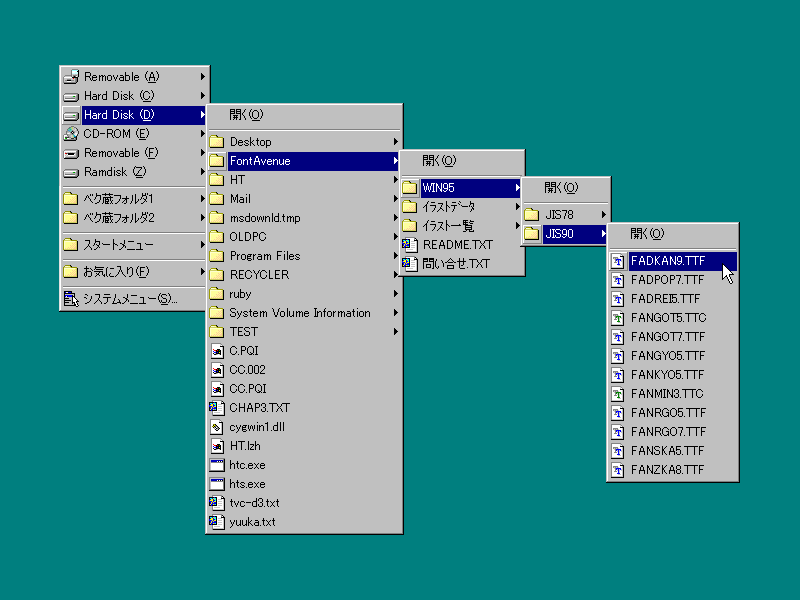Image resolution: width=800 pixels, height=600 pixels.
Task: Select the FANRGO5.TTF file name
Action: pyautogui.click(x=668, y=413)
